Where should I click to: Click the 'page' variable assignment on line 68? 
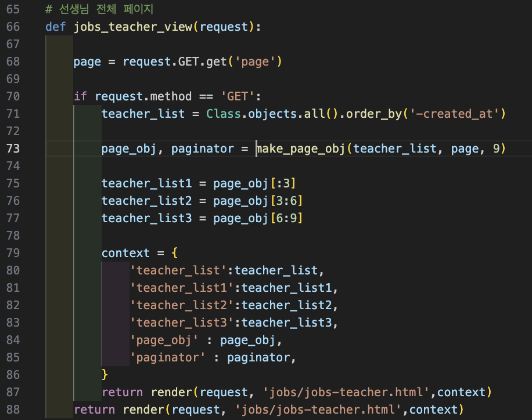(x=87, y=61)
